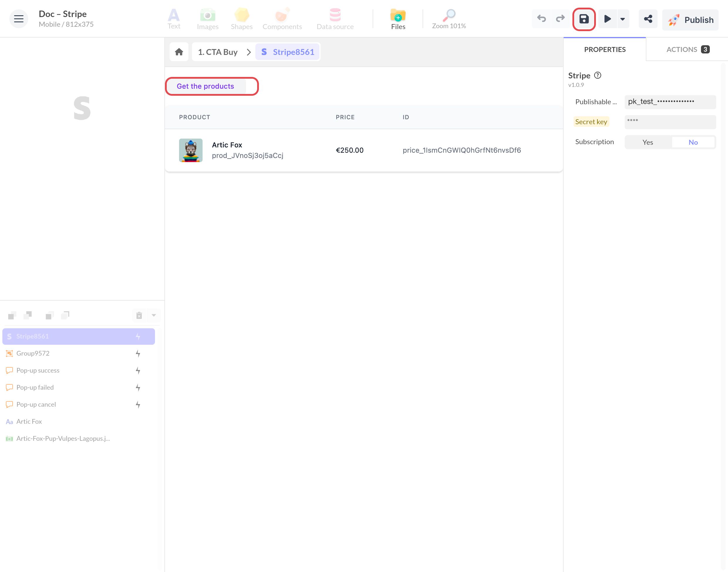Open the Components library
The image size is (728, 572).
pos(282,19)
